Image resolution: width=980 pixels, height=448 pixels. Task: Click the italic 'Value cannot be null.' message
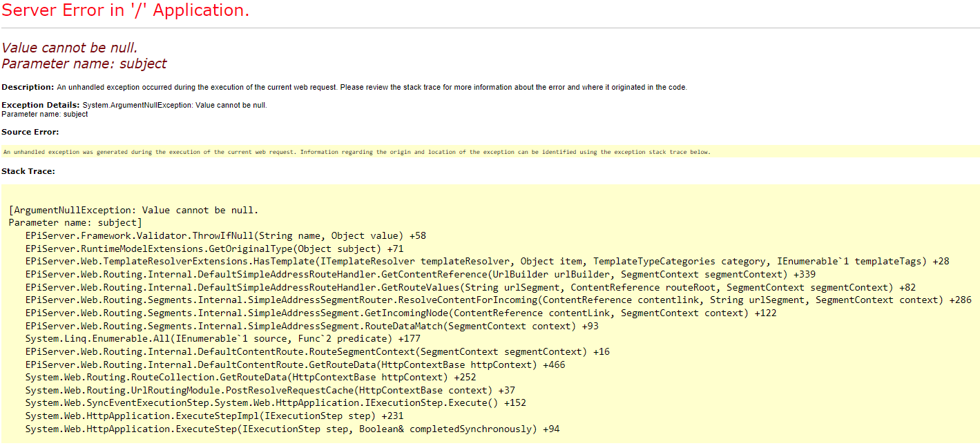coord(70,48)
